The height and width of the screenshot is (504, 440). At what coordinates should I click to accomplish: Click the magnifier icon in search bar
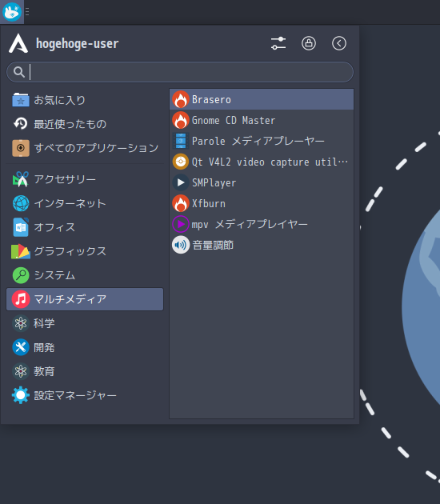tap(19, 72)
